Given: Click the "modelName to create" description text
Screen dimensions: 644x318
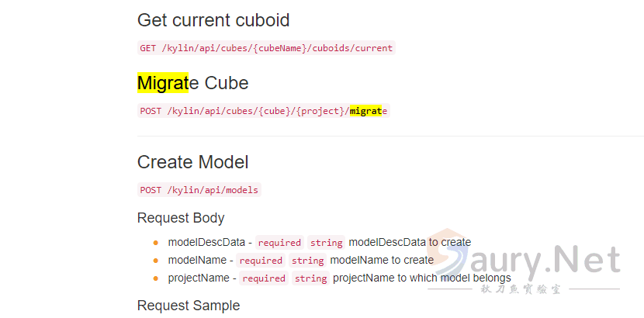Looking at the screenshot, I should click(x=382, y=261).
